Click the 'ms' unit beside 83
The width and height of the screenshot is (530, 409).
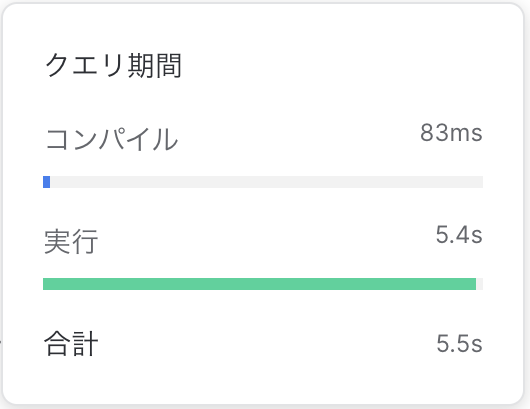click(466, 133)
